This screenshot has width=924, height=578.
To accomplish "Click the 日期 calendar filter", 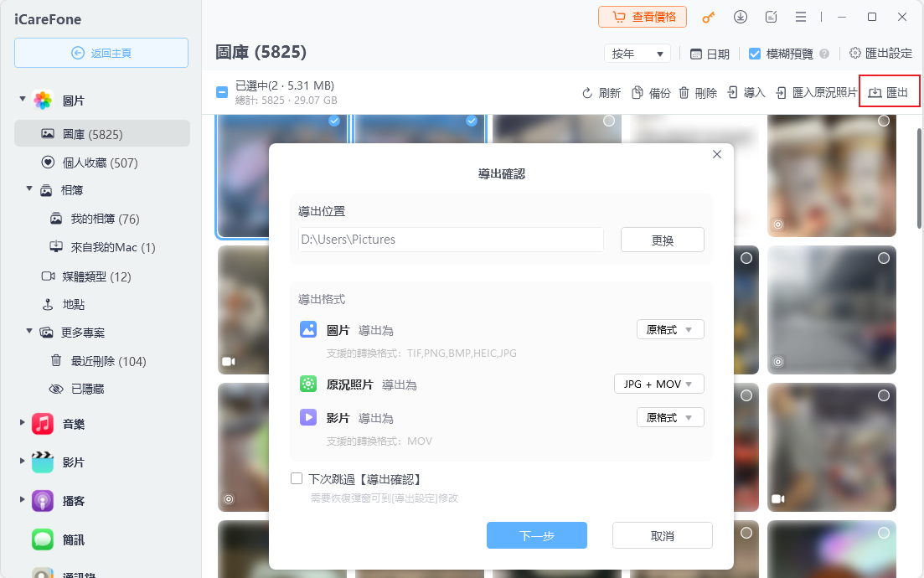I will click(710, 54).
